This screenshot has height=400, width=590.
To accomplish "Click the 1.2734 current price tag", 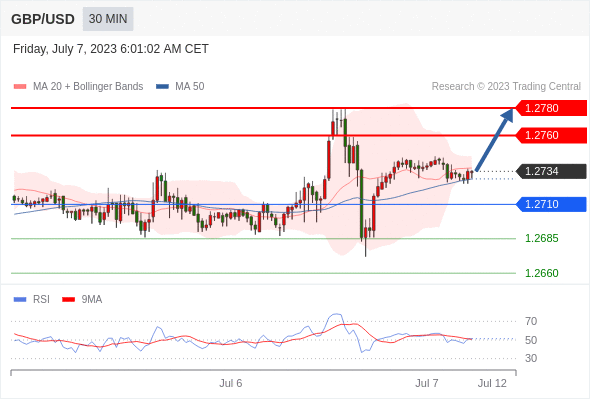I will coord(551,172).
